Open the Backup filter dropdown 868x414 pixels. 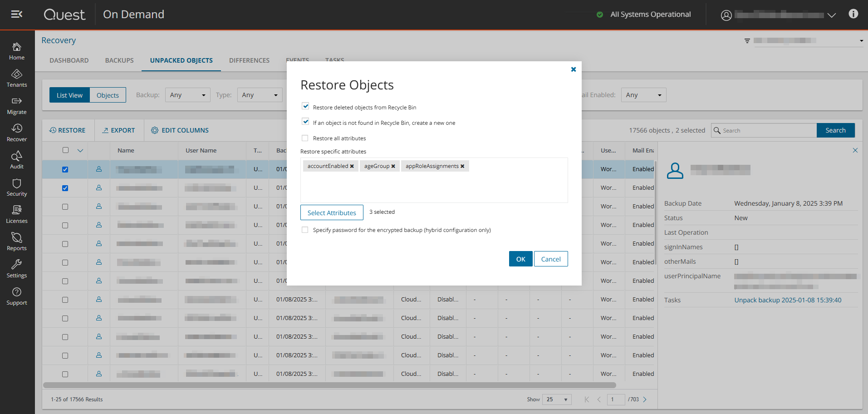click(x=187, y=95)
